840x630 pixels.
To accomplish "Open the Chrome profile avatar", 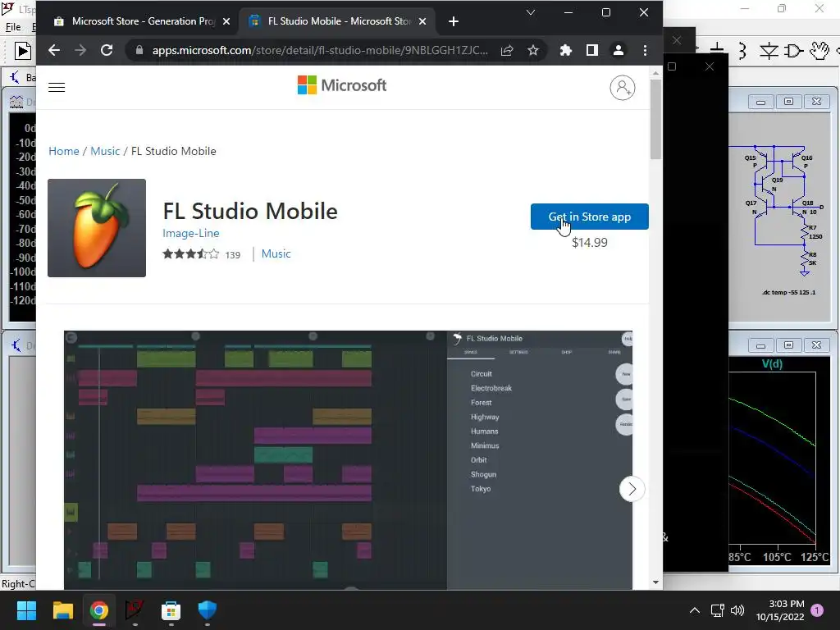I will click(x=619, y=50).
